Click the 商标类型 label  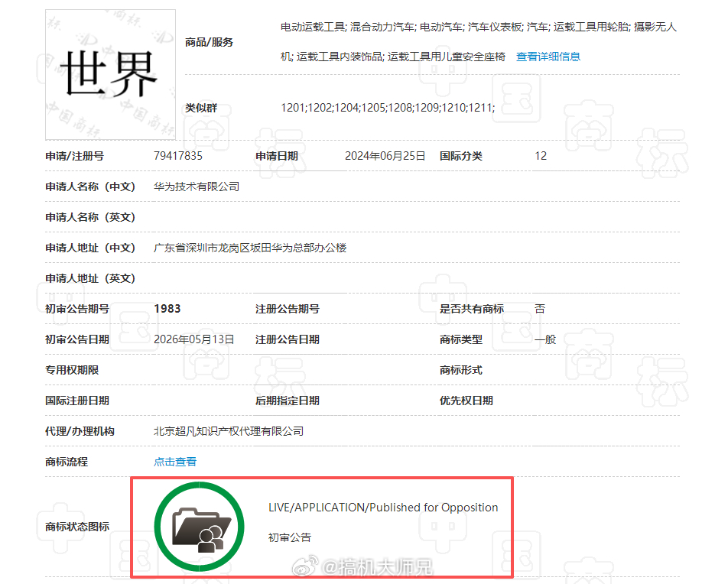click(461, 339)
